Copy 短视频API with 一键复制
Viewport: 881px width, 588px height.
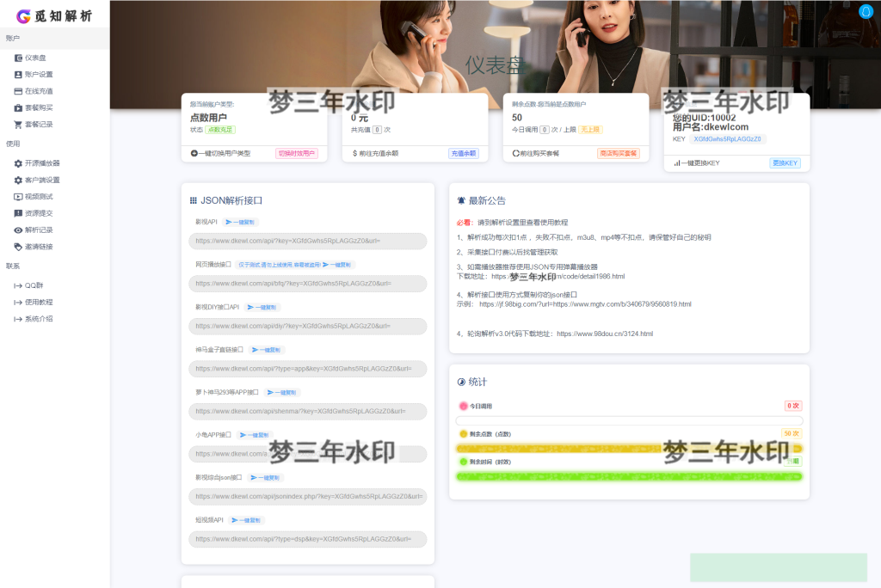coord(246,521)
